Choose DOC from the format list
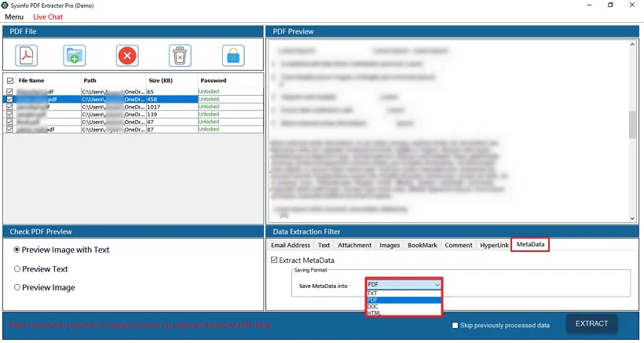Viewport: 644px width, 343px height. [x=404, y=306]
